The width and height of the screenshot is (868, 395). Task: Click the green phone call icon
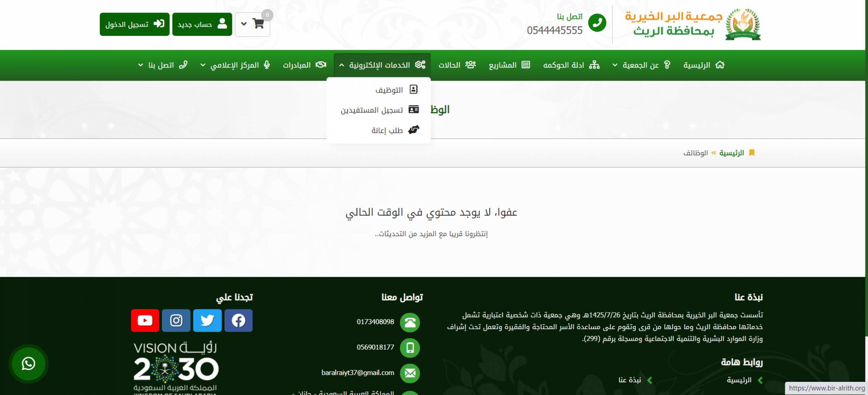(x=597, y=23)
